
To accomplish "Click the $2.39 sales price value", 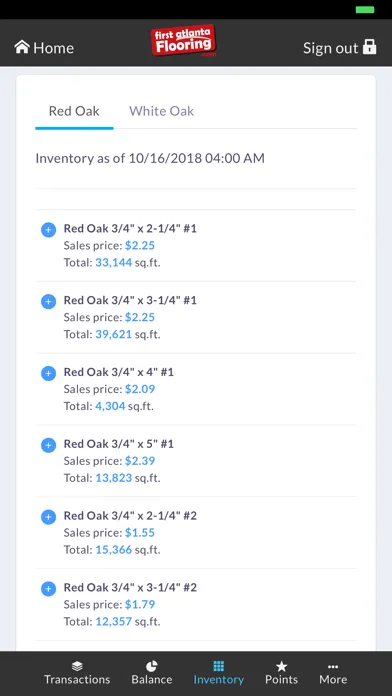I will 140,461.
